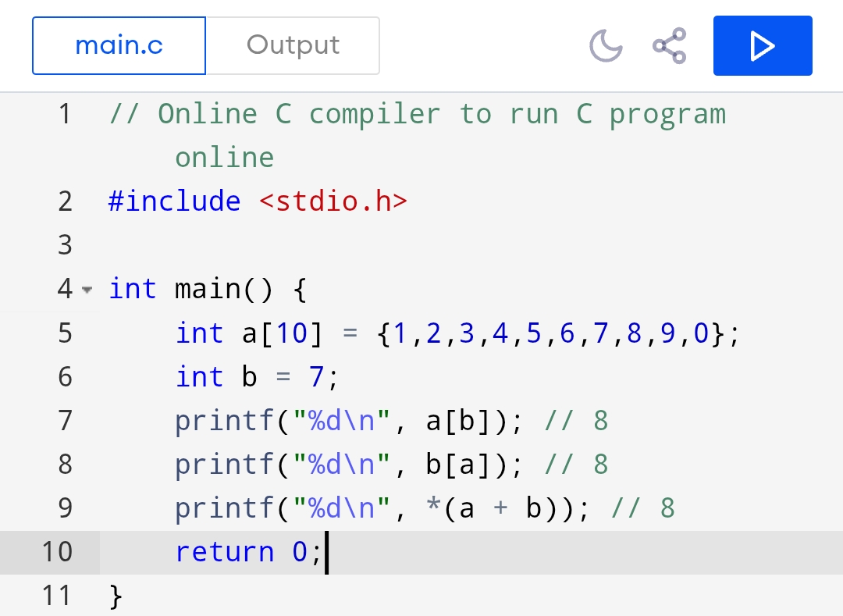Click line number 10 in the gutter

click(x=56, y=552)
